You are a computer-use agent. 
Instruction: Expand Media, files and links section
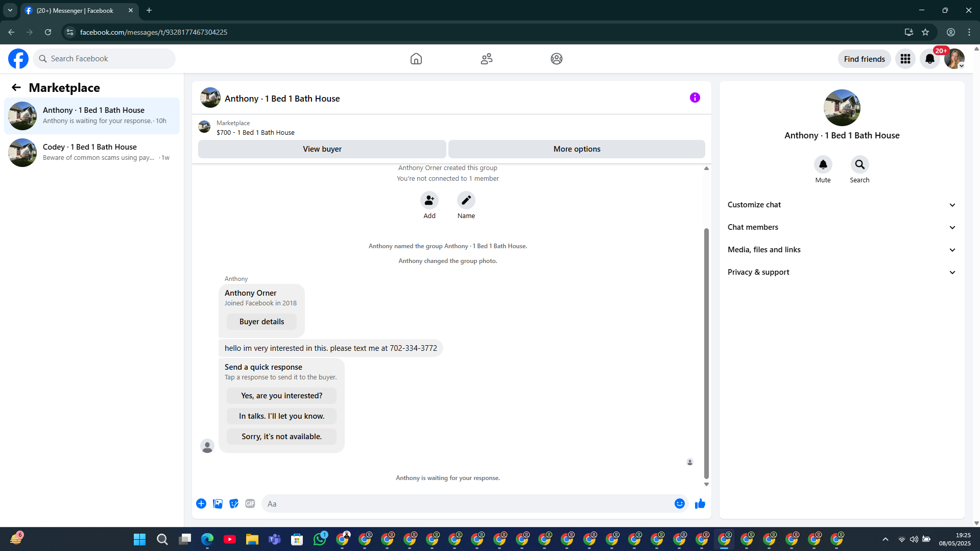tap(842, 250)
